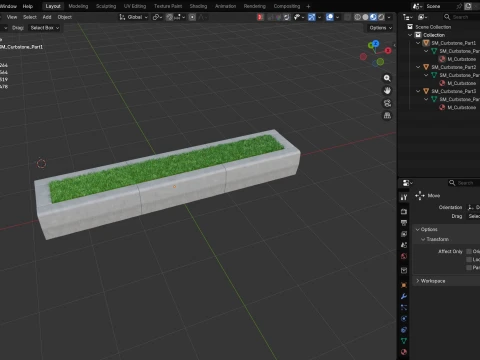Switch to Animation workspace tab

pos(225,6)
